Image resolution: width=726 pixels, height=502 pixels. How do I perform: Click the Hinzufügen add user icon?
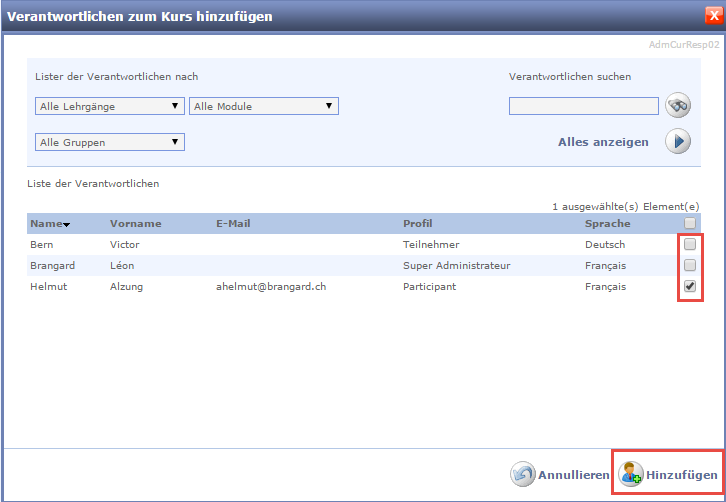(631, 474)
